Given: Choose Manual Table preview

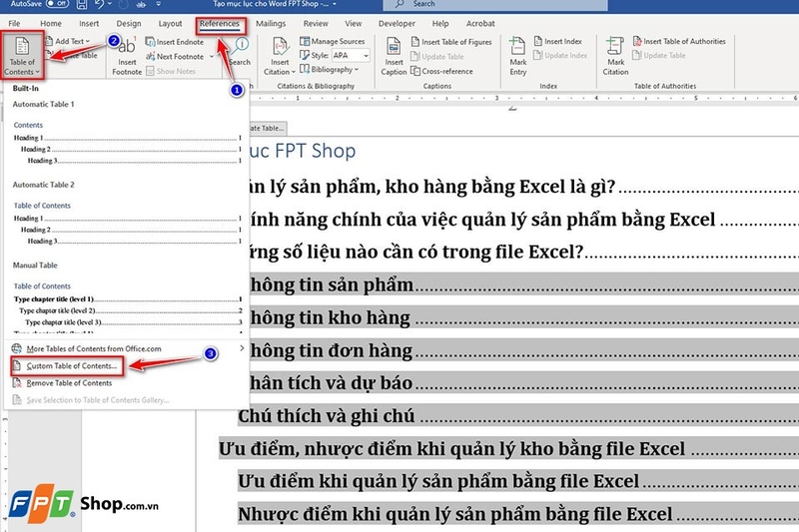Looking at the screenshot, I should [x=127, y=296].
